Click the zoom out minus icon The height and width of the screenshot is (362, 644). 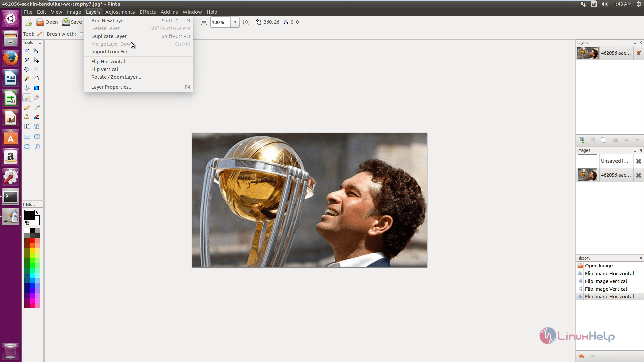[204, 22]
